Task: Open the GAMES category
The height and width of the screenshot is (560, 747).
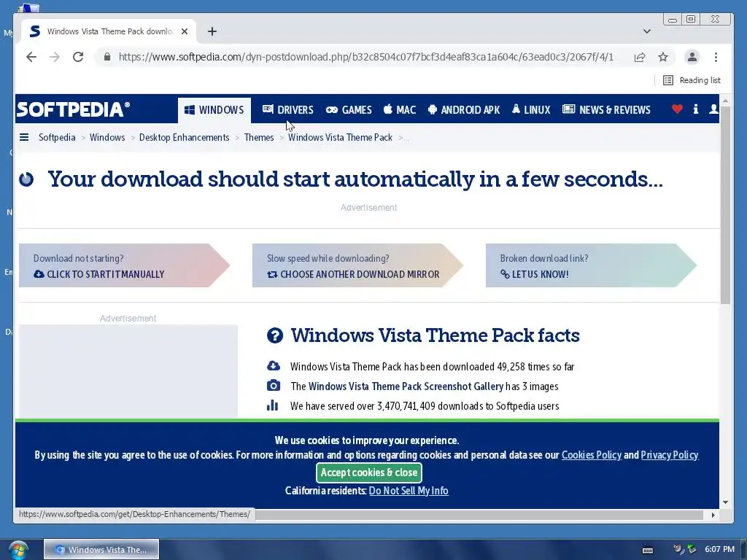Action: (x=349, y=110)
